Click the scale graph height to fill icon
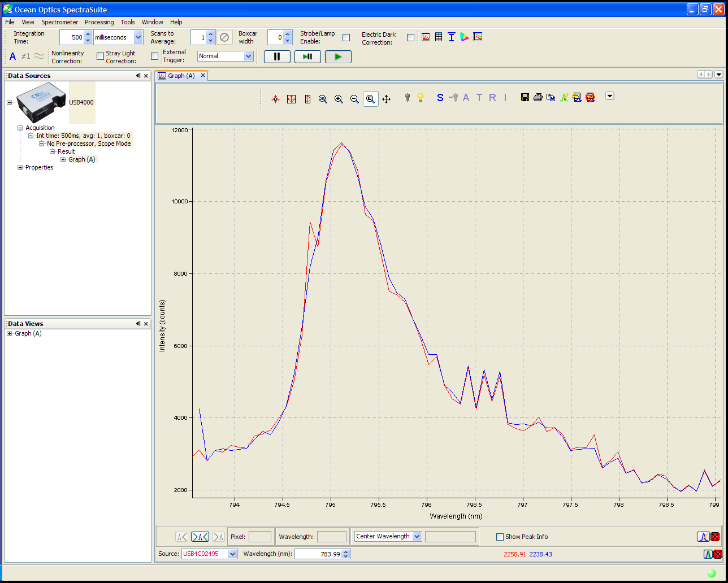728x583 pixels. tap(307, 99)
